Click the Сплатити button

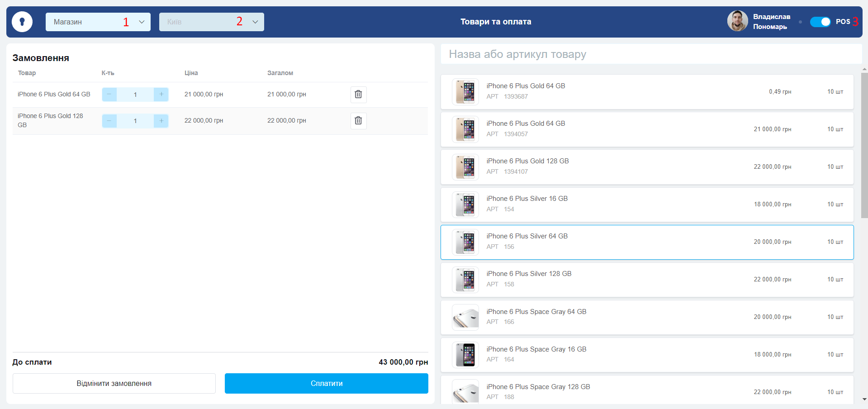[327, 383]
